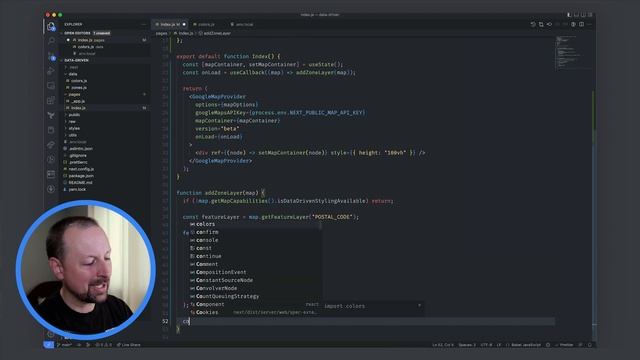Toggle secondary sidebar layout icon in title bar
The width and height of the screenshot is (640, 360).
[x=583, y=15]
